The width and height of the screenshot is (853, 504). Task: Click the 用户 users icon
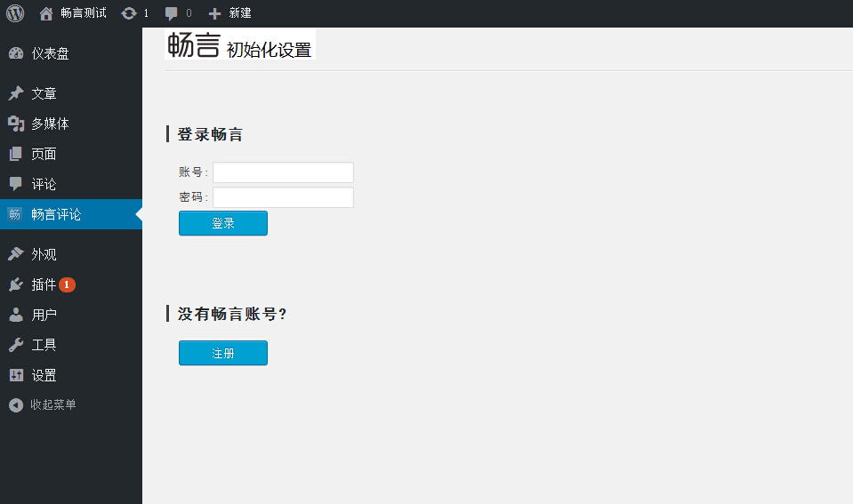[16, 315]
